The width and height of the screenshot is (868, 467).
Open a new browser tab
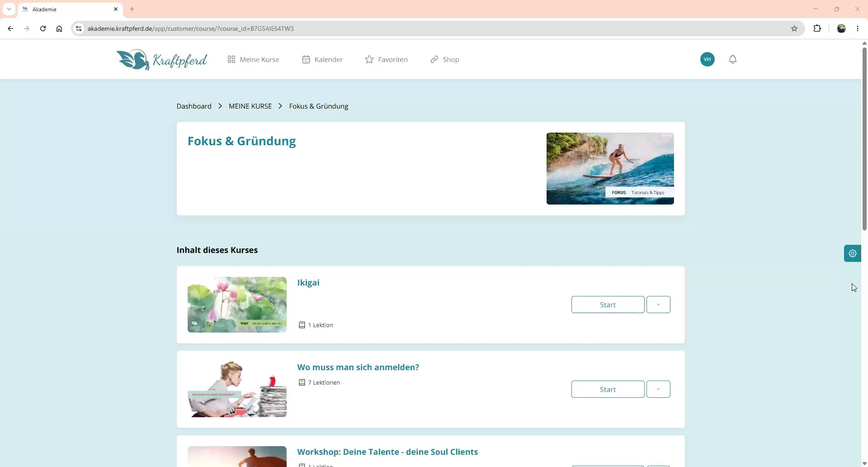pyautogui.click(x=132, y=9)
